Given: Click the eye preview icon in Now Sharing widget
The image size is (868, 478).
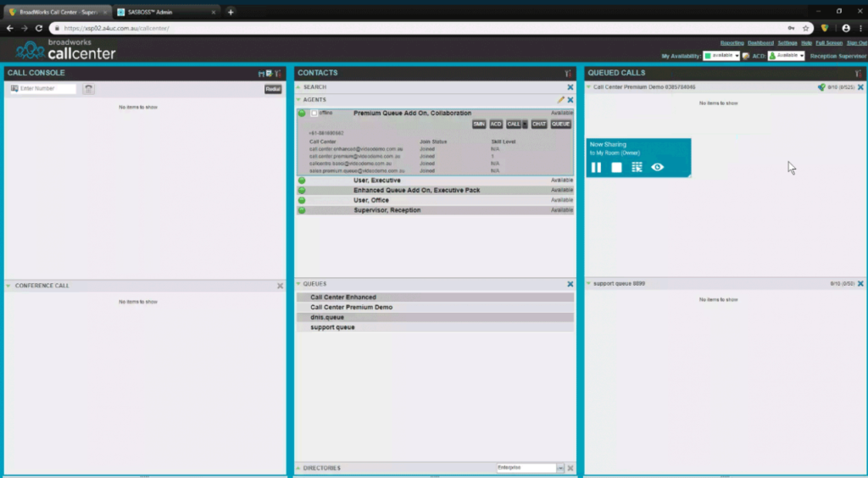Looking at the screenshot, I should pos(657,167).
